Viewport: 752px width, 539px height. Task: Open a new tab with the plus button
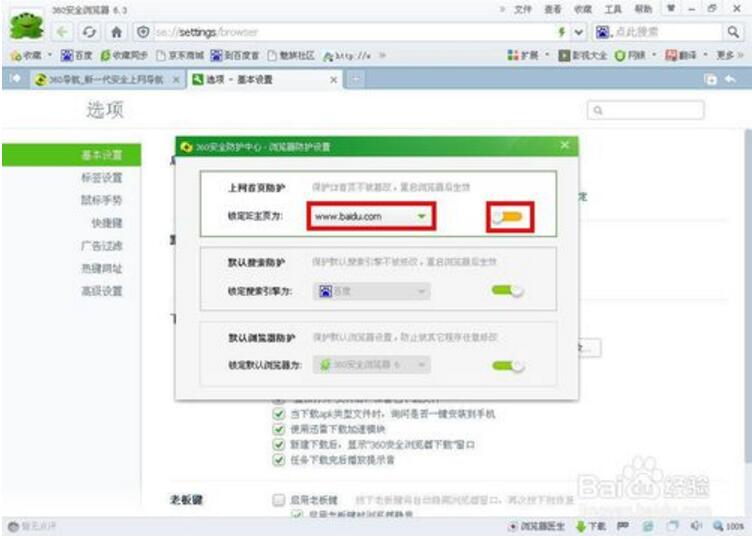355,79
